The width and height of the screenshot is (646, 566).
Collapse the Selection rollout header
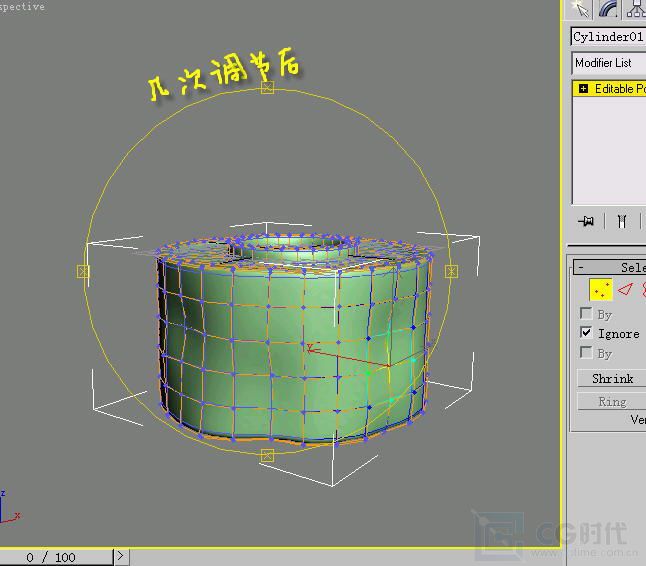(610, 267)
